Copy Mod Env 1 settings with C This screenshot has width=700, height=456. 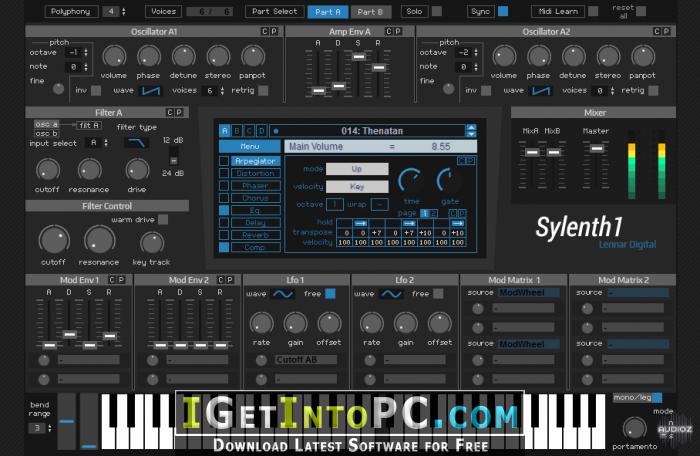coord(112,280)
